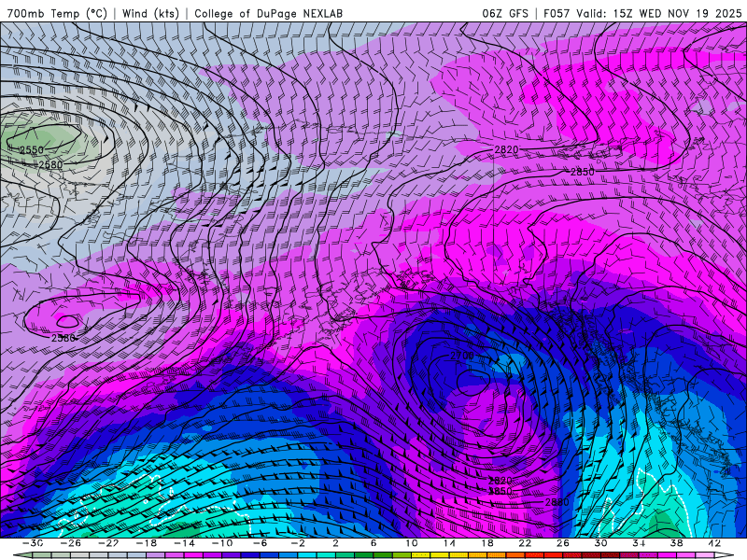This screenshot has width=747, height=560.
Task: Click the -14 value on the color scale
Action: click(x=184, y=543)
